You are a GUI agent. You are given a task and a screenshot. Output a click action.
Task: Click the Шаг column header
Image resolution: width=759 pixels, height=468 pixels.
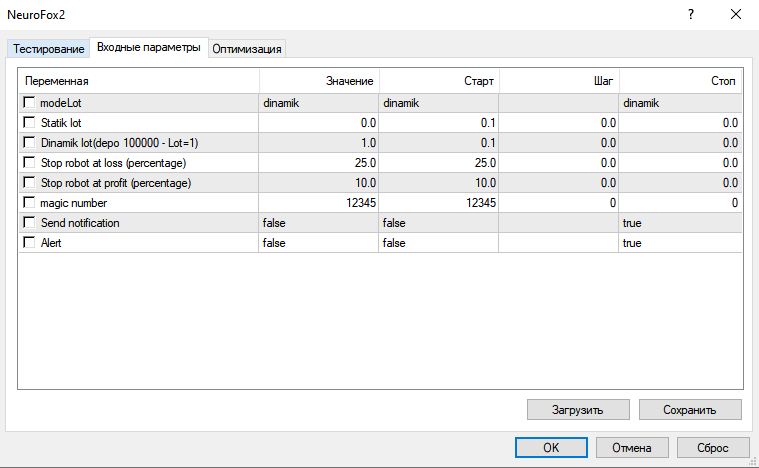(559, 81)
